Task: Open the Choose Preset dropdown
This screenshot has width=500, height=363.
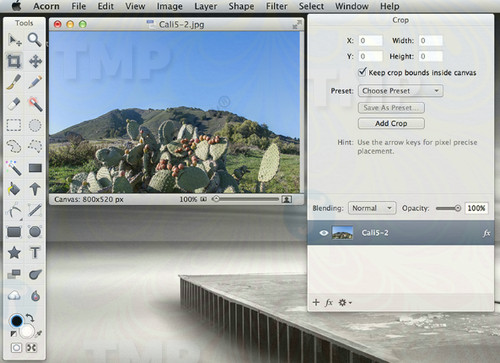Action: click(x=401, y=91)
